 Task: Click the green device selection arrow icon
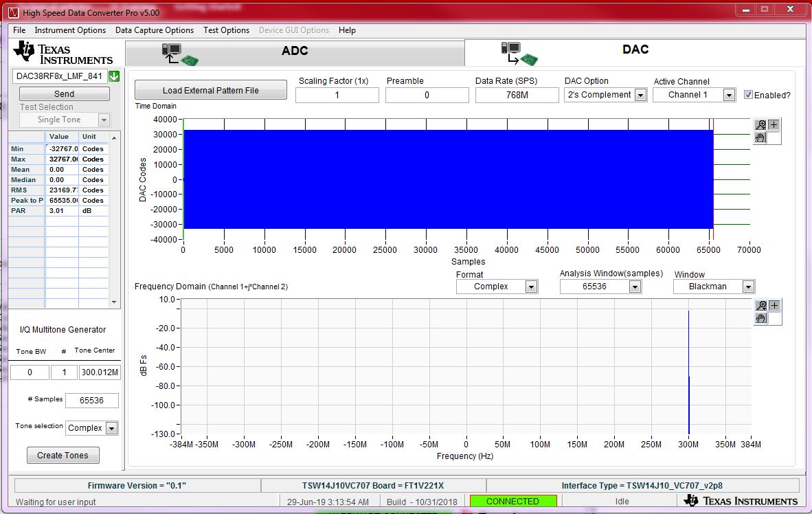pyautogui.click(x=114, y=77)
